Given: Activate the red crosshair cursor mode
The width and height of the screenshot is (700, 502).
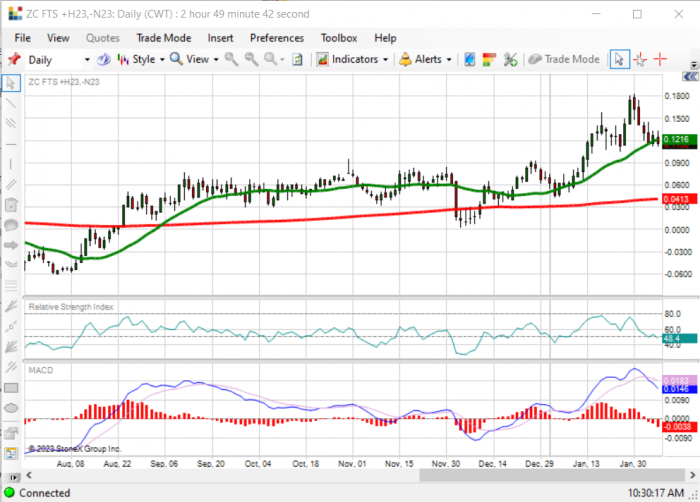Looking at the screenshot, I should pos(660,59).
